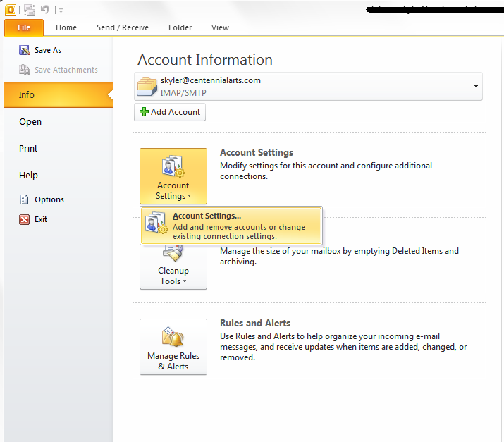Go to the Print section
Image resolution: width=504 pixels, height=442 pixels.
28,149
